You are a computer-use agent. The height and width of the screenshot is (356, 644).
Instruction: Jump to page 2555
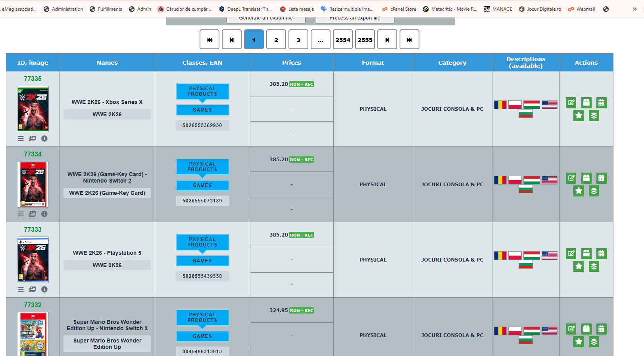click(365, 40)
